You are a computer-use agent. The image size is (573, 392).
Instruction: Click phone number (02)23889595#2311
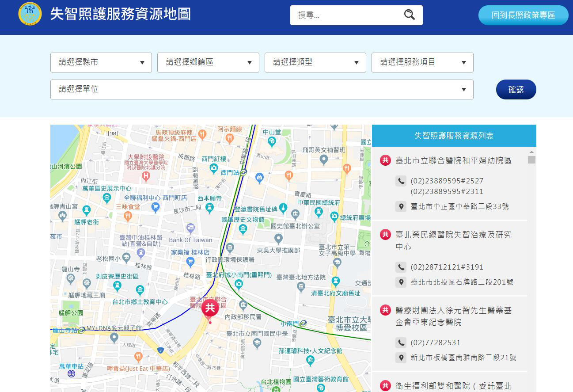click(x=447, y=191)
